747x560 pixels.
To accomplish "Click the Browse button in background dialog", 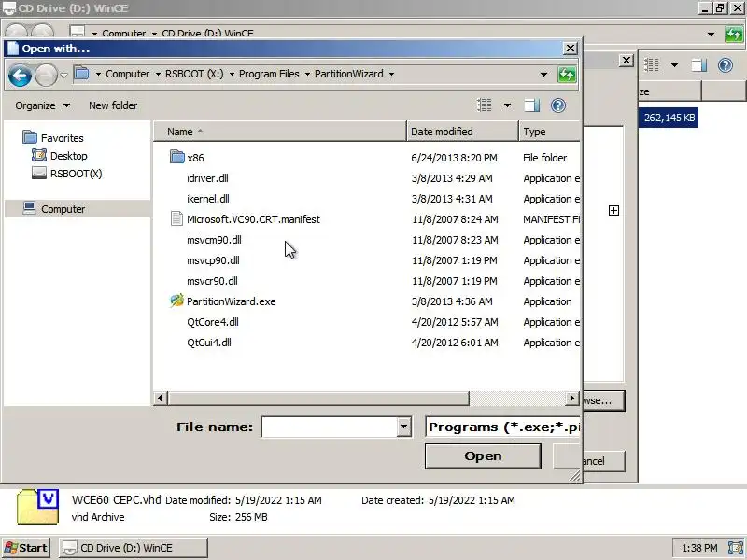I will click(x=603, y=400).
